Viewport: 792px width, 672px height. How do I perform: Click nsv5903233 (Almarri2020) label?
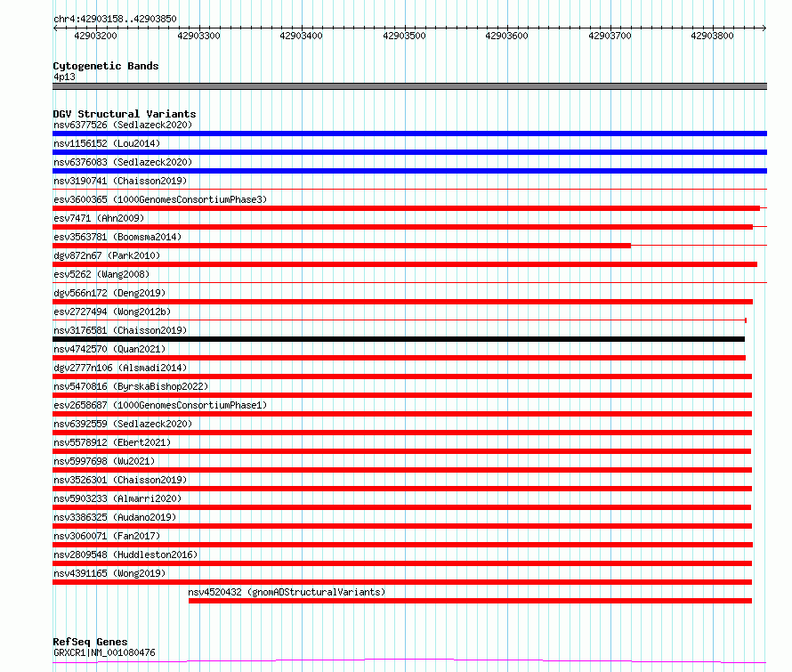[117, 498]
